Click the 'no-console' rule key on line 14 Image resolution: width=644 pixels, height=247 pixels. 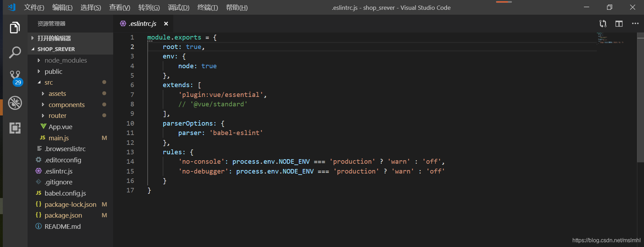tap(201, 161)
